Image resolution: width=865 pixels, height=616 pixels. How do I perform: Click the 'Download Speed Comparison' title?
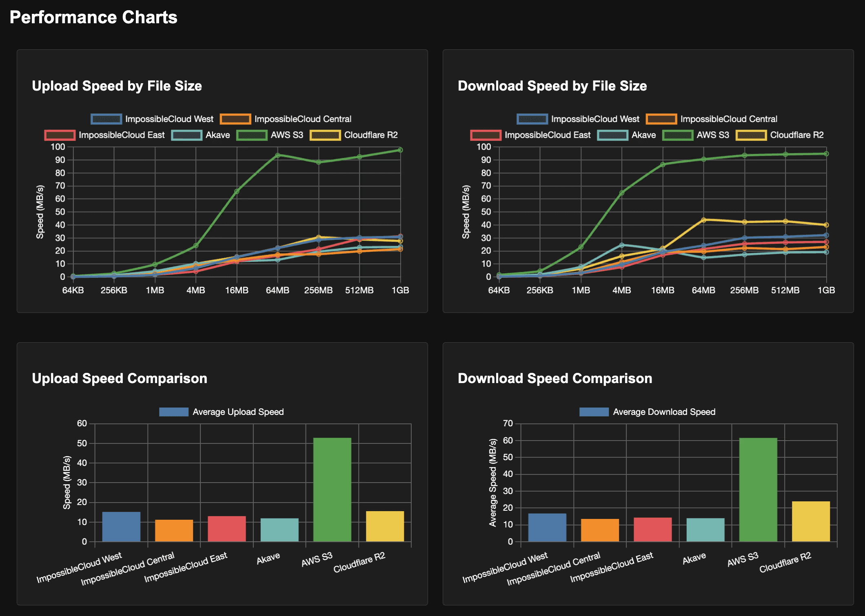coord(555,379)
